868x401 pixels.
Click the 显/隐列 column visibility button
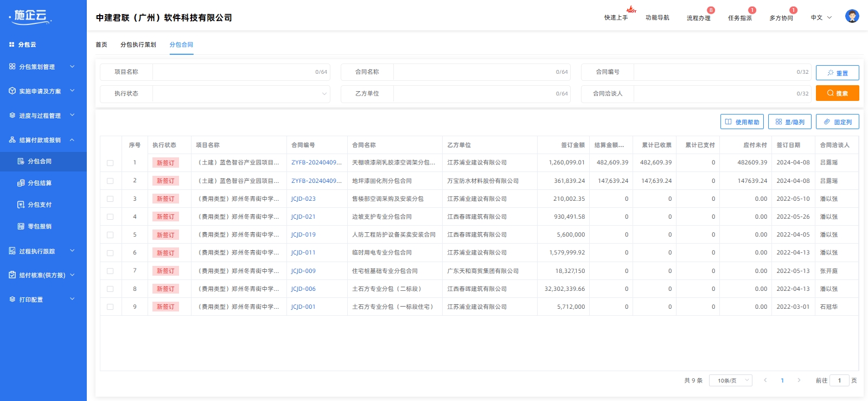[x=789, y=122]
